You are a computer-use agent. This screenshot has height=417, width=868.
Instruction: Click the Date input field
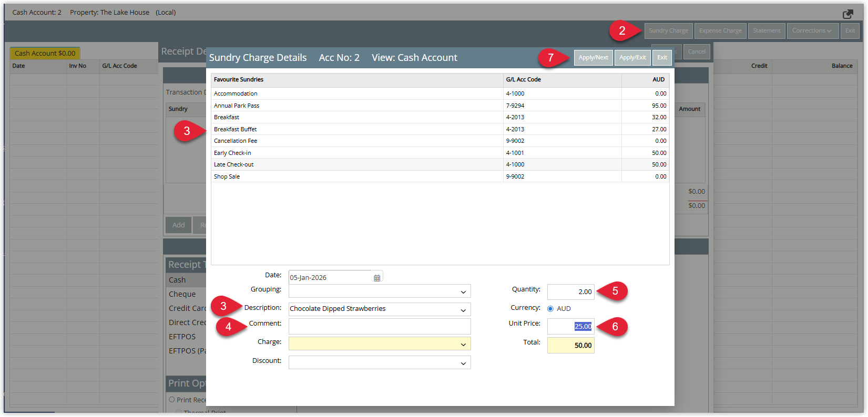click(x=330, y=277)
